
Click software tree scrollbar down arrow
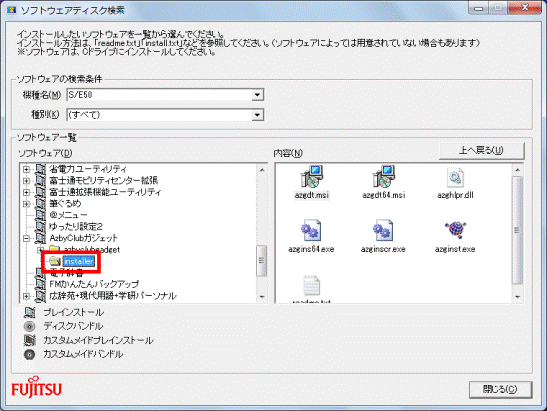coord(262,297)
